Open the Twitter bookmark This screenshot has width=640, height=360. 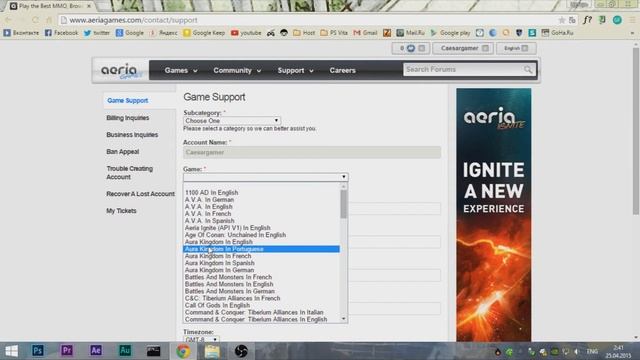pyautogui.click(x=97, y=33)
